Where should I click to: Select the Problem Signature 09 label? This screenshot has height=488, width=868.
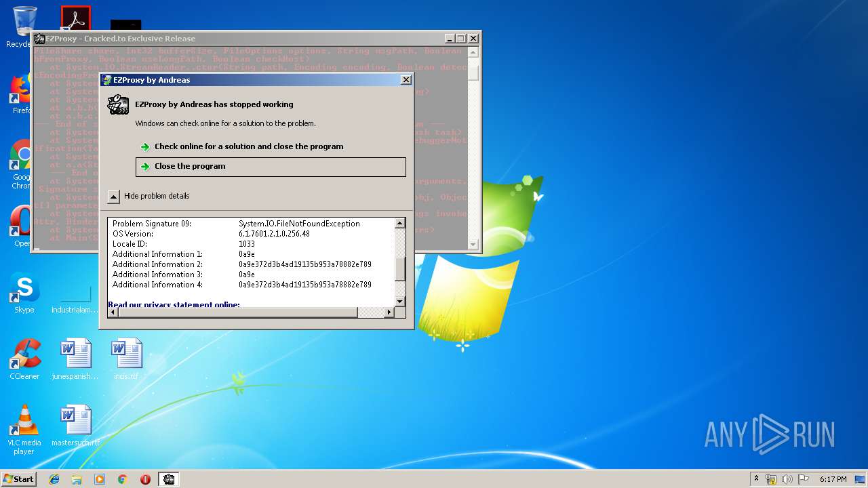pos(152,224)
